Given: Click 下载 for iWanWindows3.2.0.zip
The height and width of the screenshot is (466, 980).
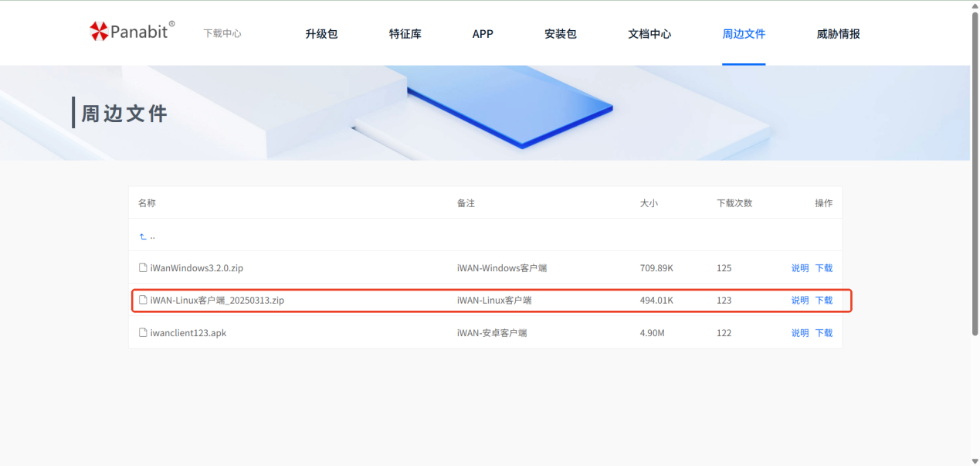Looking at the screenshot, I should pyautogui.click(x=824, y=268).
